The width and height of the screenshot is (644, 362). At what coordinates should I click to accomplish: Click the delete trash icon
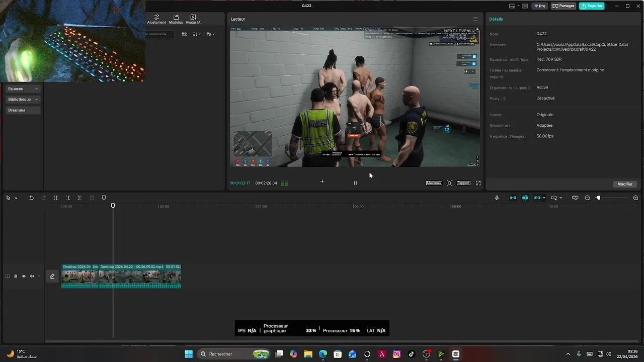(x=92, y=198)
